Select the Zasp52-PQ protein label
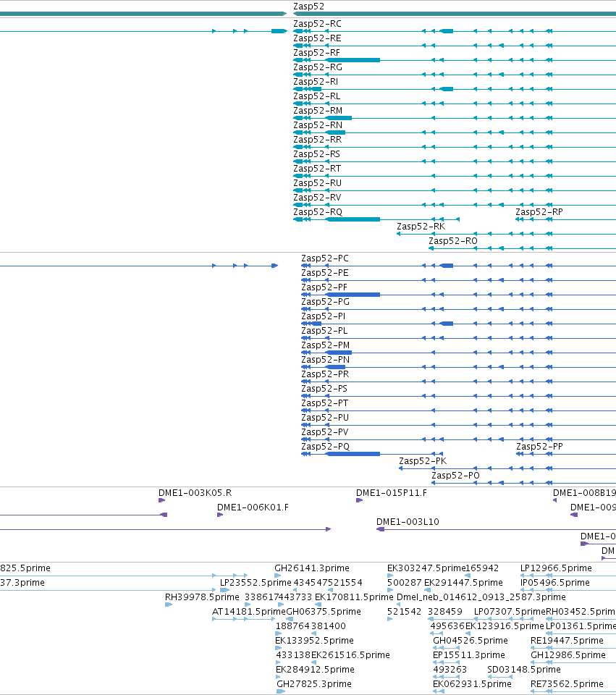The image size is (616, 695). pos(325,447)
